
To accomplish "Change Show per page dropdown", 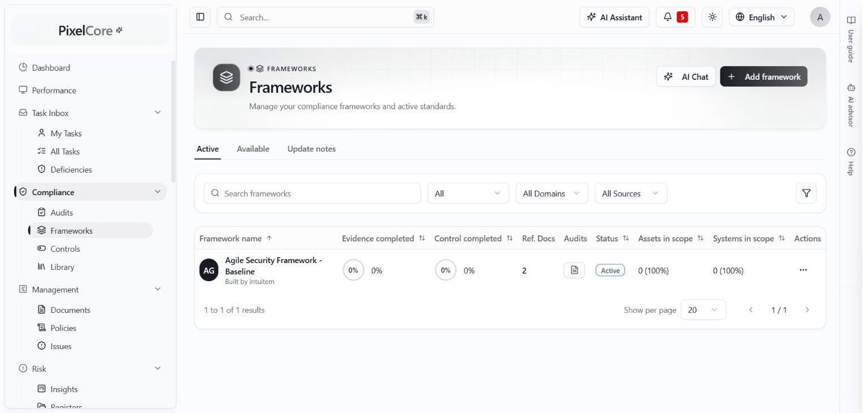I will tap(703, 310).
